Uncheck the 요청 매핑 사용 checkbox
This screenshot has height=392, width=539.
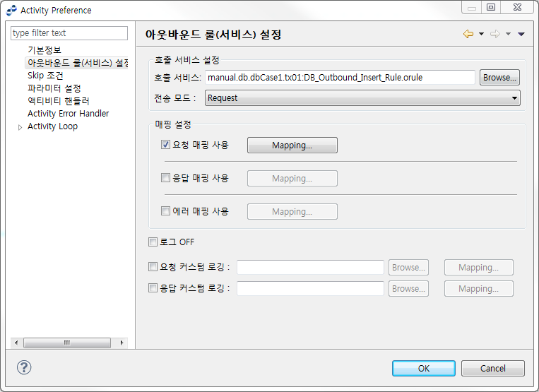165,145
